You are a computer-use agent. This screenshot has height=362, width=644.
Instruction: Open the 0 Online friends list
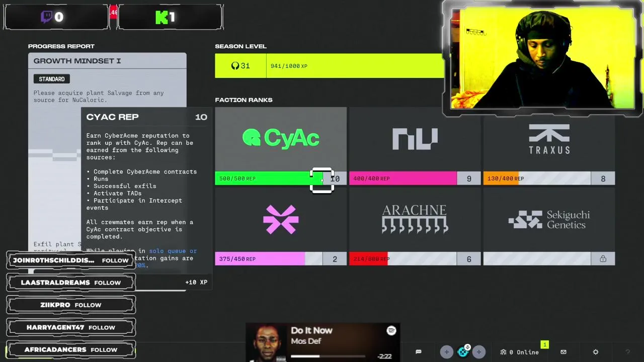point(520,352)
